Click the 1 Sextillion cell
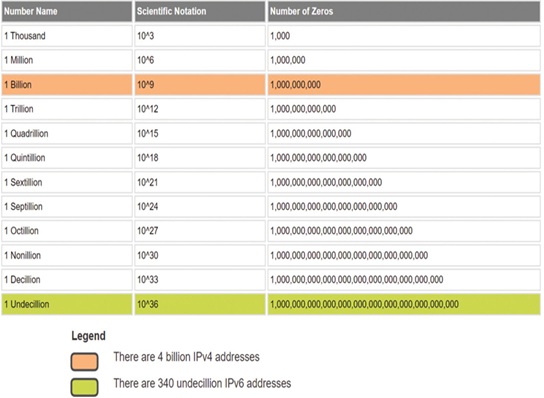Viewport: 544px width, 398px height. 67,182
